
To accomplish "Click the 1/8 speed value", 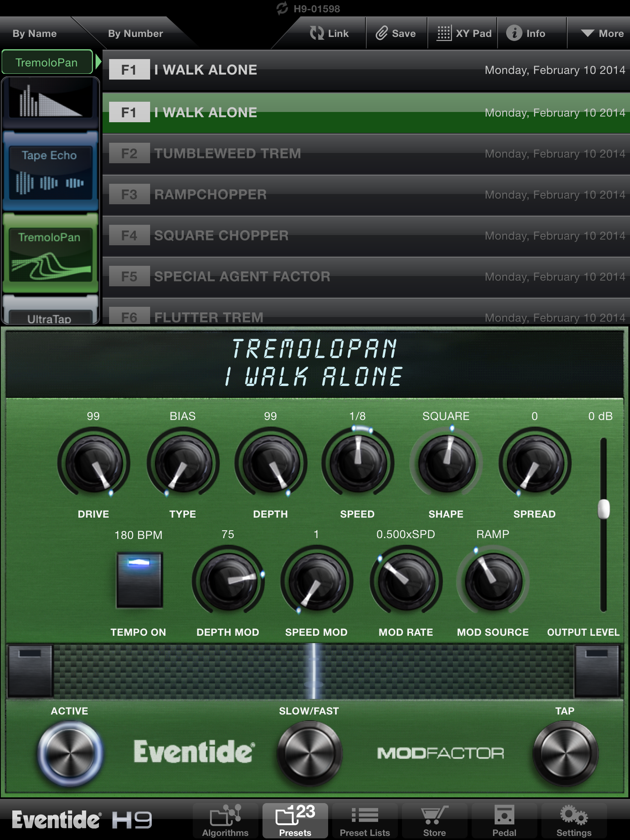I will [x=357, y=416].
